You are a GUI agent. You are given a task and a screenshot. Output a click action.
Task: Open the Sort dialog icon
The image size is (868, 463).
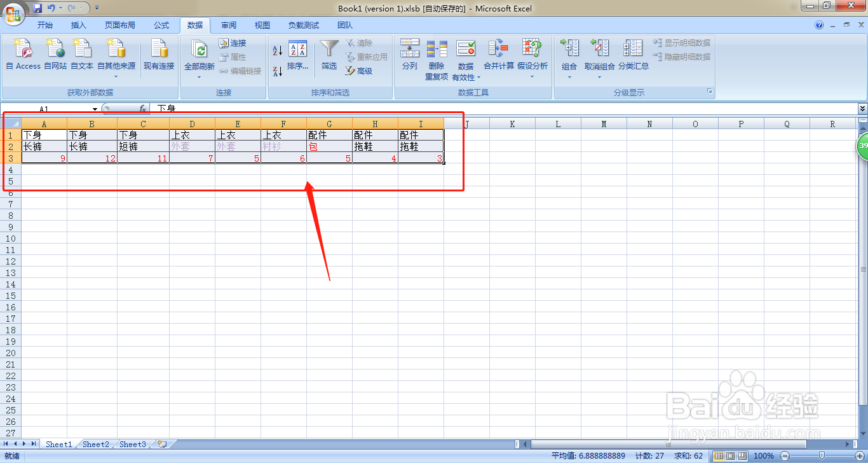tap(297, 49)
